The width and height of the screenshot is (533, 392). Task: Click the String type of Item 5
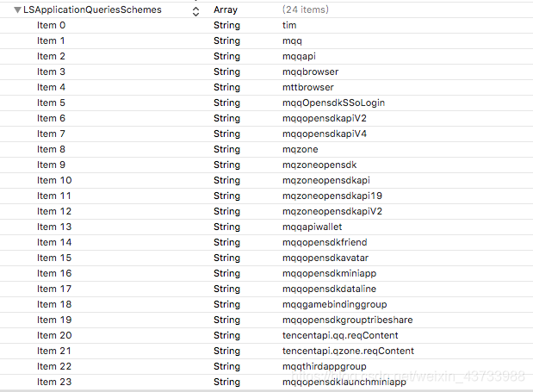click(226, 103)
